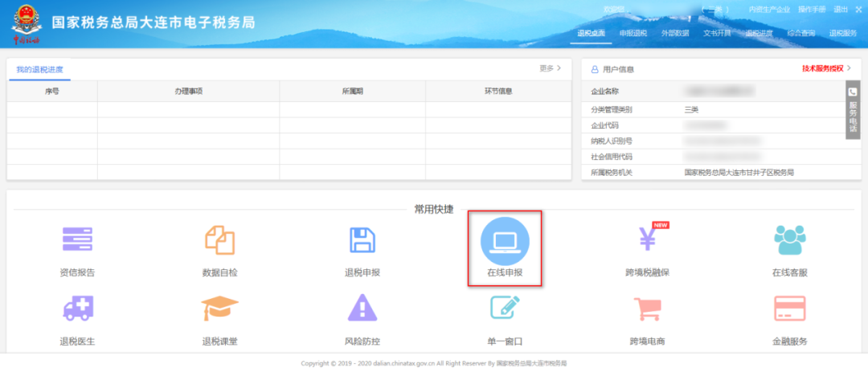
Task: Open the 退税医生 ambulance icon
Action: 77,309
